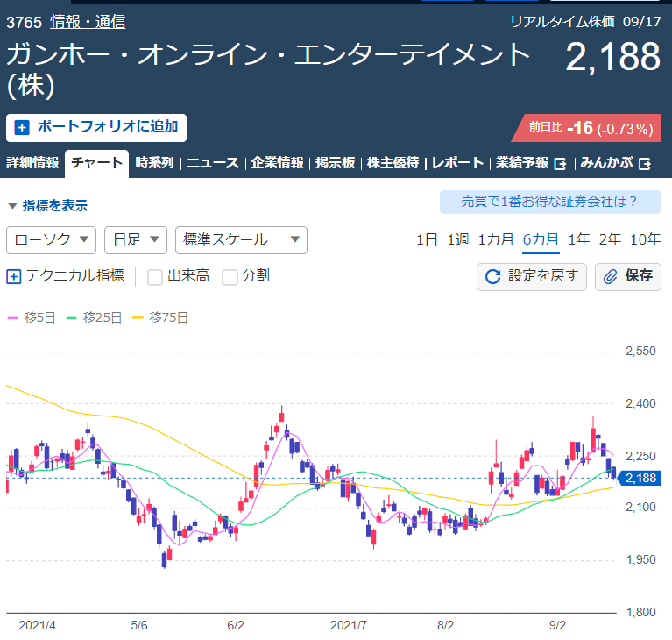Viewport: 672px width, 640px height.
Task: Click the plus icon in portfolio add button
Action: (x=22, y=127)
